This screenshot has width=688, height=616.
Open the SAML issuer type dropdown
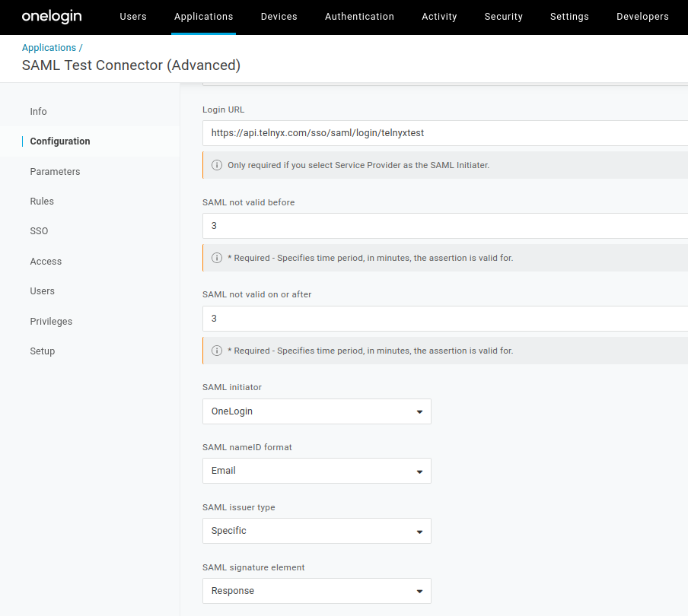point(317,531)
